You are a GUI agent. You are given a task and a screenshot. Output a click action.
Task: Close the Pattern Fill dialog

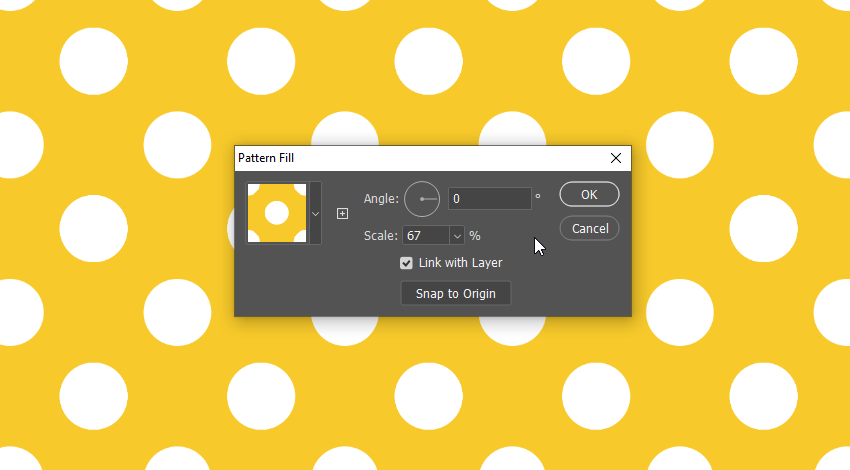tap(616, 158)
